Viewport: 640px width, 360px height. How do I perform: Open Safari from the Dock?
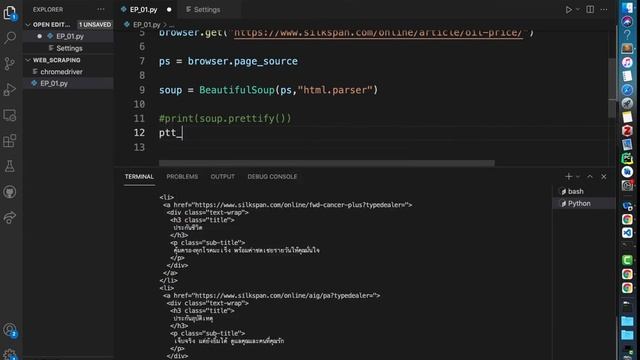tap(627, 90)
